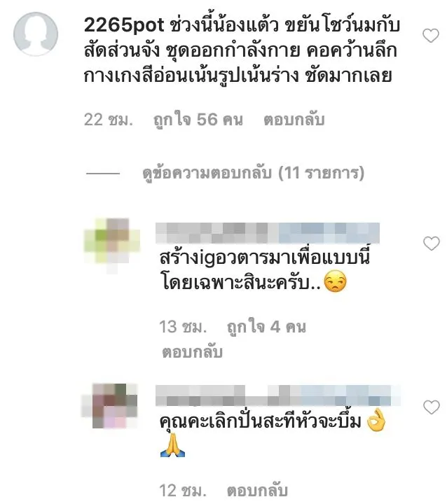Like the comment ending with the unamused emoji

click(431, 244)
